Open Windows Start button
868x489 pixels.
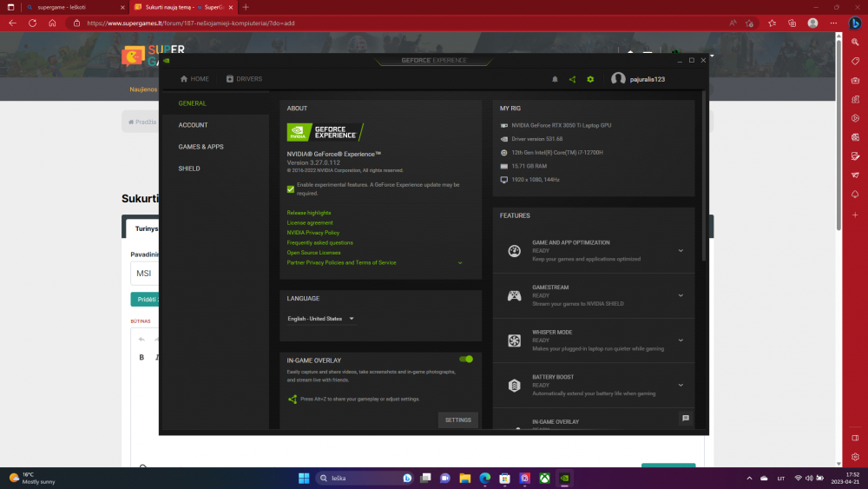[x=304, y=478]
